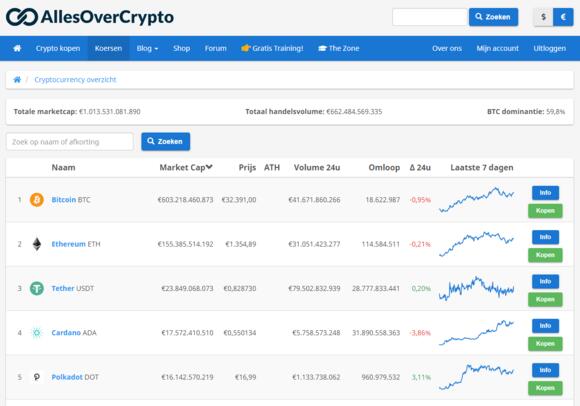
Task: Click Ethereum price €1.354,89
Action: [241, 244]
